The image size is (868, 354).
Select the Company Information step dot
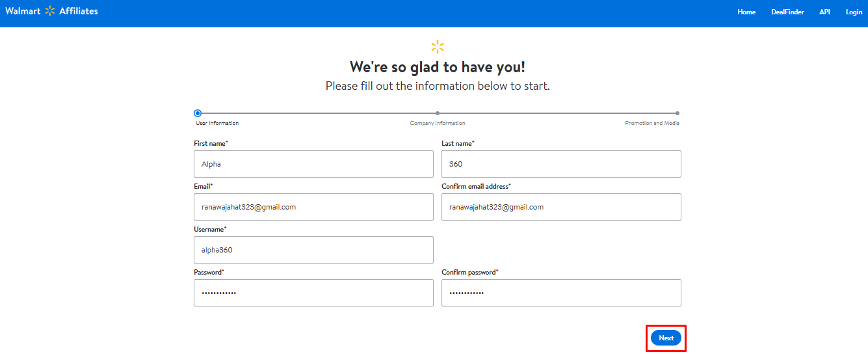click(438, 113)
